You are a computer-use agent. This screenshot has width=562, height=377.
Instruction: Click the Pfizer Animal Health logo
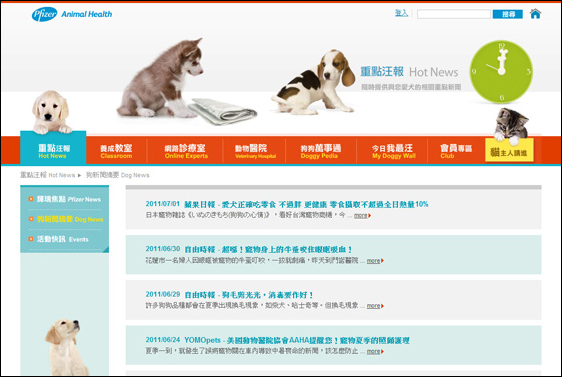[72, 14]
